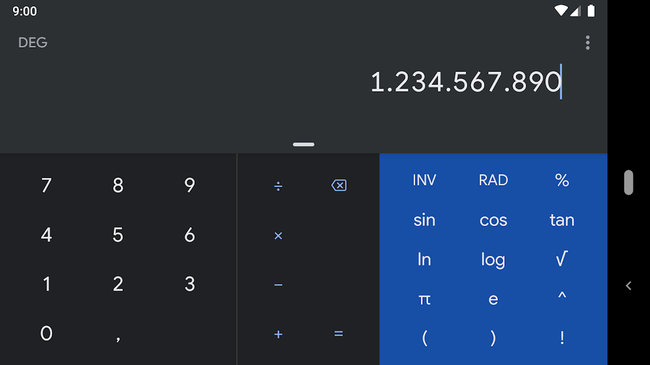Tap digit 2
The width and height of the screenshot is (650, 365).
[x=118, y=284]
